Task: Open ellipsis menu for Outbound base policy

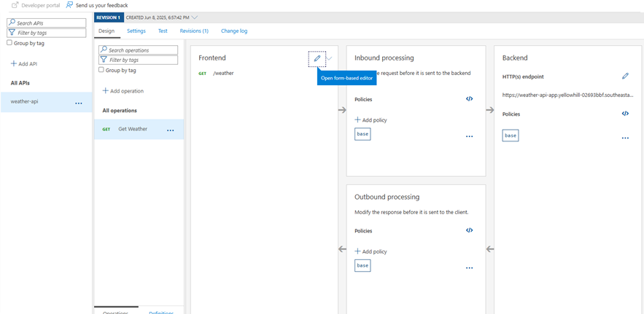Action: [x=470, y=267]
